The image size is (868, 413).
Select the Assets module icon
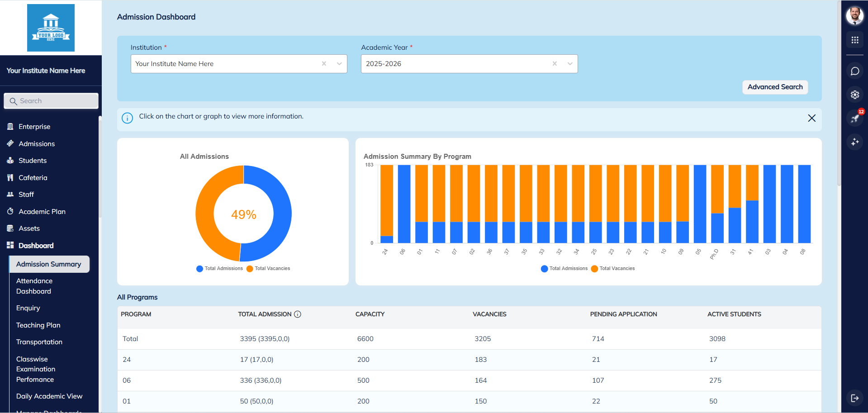tap(11, 228)
